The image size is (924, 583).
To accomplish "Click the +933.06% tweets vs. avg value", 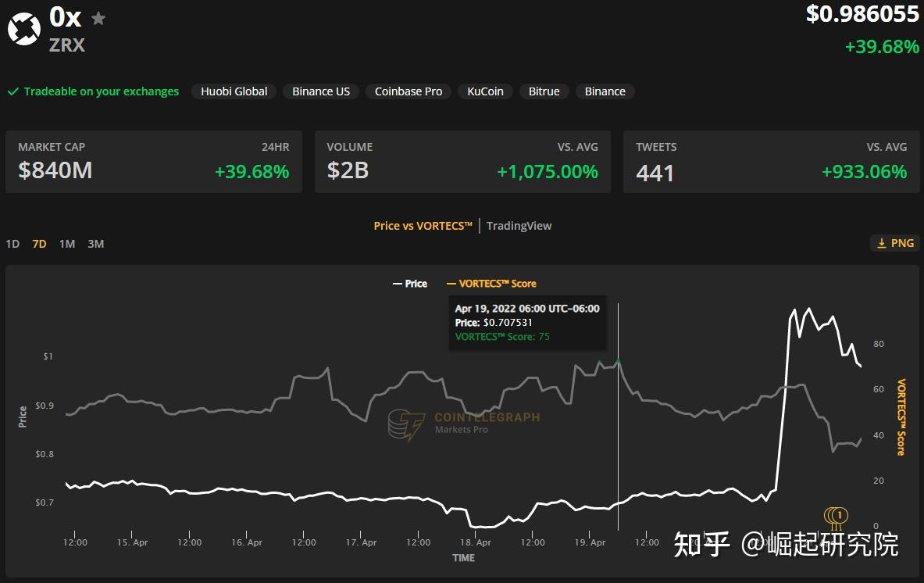I will 865,172.
